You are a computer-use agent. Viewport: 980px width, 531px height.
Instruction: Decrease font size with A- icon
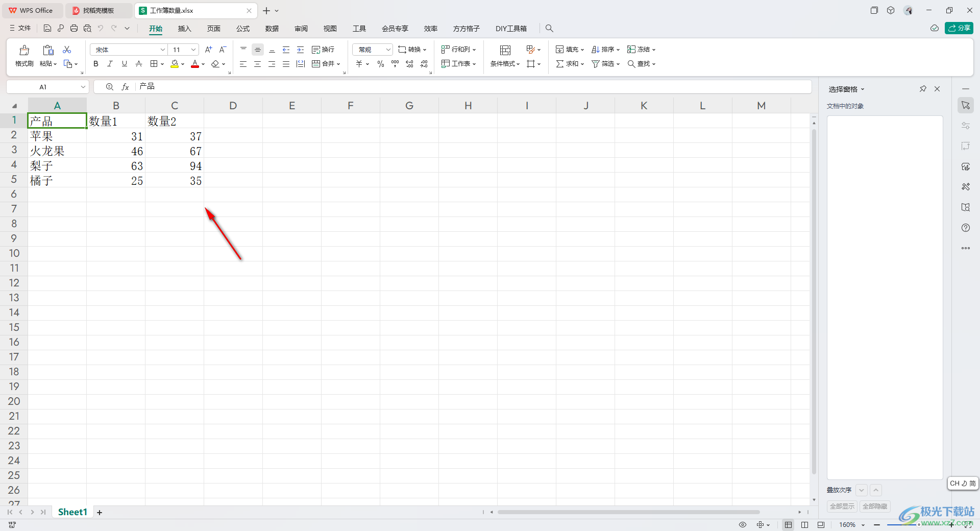click(x=223, y=50)
